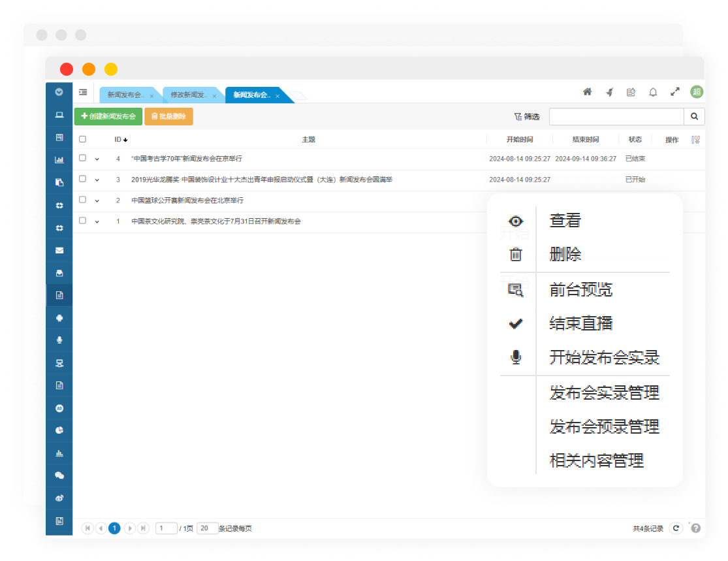This screenshot has width=728, height=561.
Task: Choose 结束直播 from the context menu
Action: (x=580, y=323)
